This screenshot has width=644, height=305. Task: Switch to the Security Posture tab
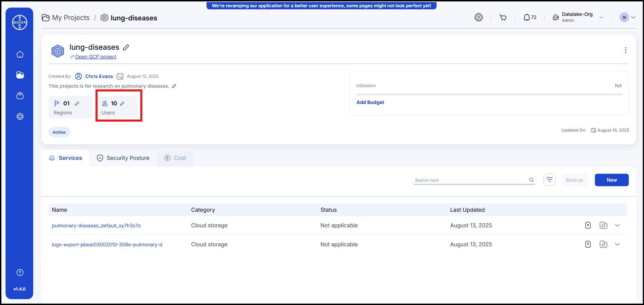tap(123, 158)
